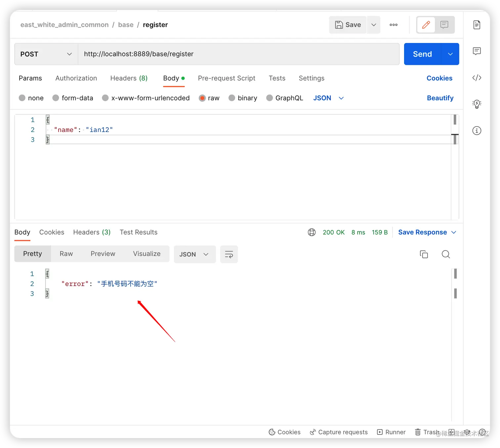
Task: Click the network globe icon in response bar
Action: coord(312,232)
